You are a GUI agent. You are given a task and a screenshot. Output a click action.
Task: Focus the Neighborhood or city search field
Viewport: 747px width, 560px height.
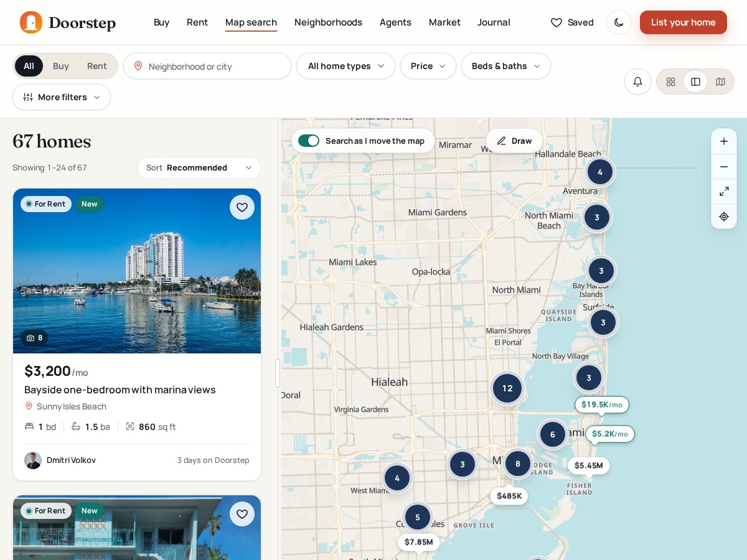[x=207, y=66]
